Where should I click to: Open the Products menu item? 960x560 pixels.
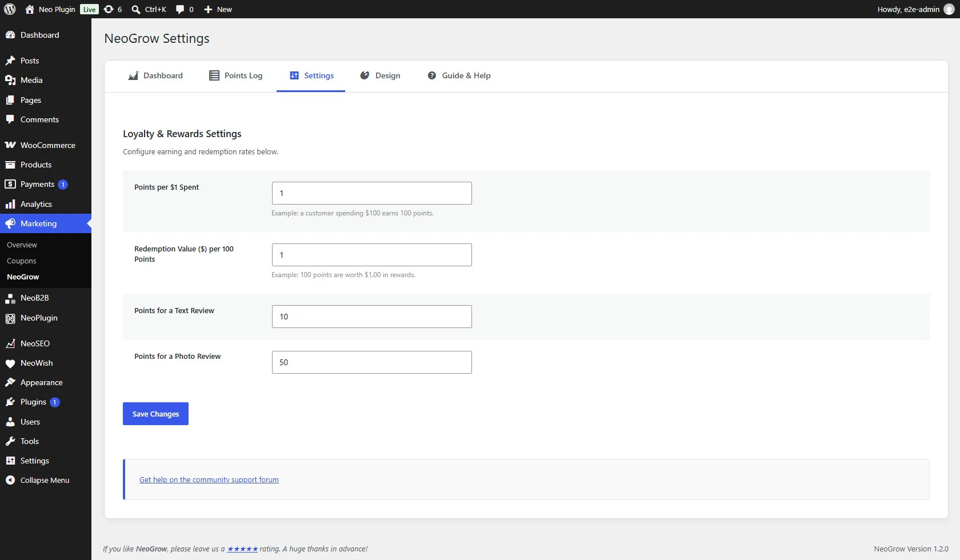tap(46, 165)
